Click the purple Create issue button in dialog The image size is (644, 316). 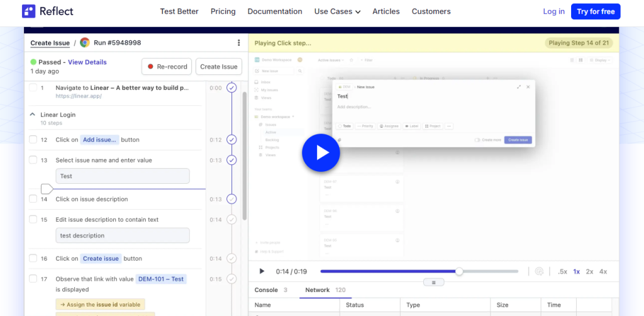(518, 140)
